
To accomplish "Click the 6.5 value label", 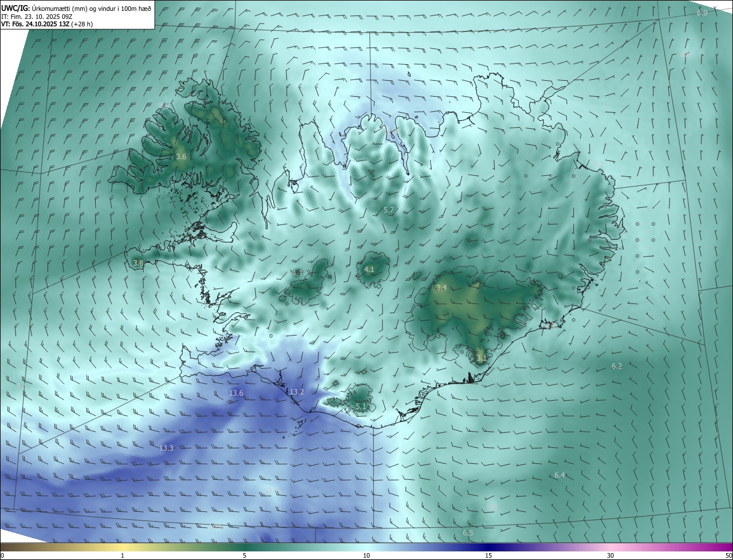I will click(468, 533).
